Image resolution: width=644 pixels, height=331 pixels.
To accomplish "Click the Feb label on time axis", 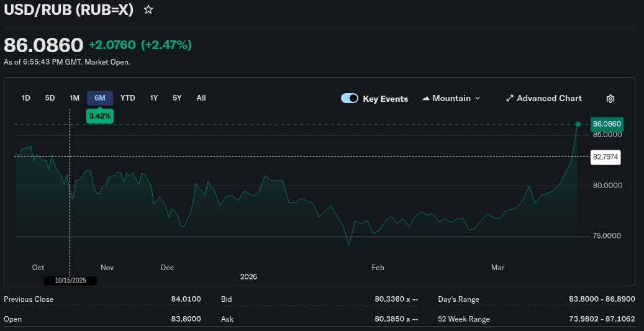I will [378, 268].
